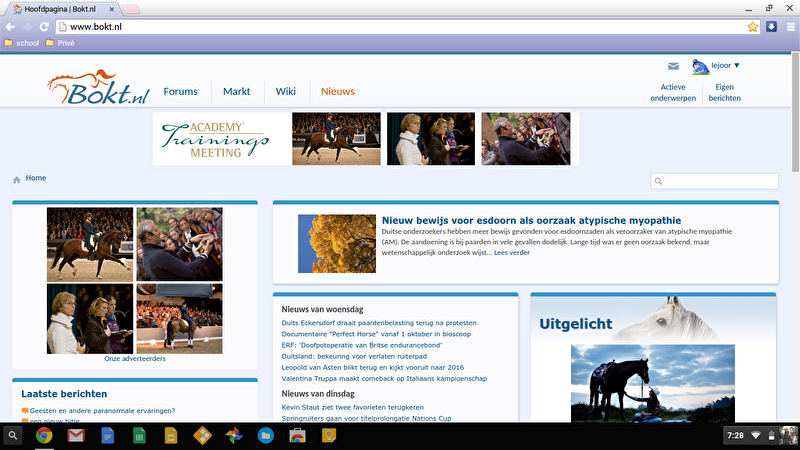This screenshot has height=450, width=800.
Task: Open news item Duits Eckersdorf draait paardenbelasting terug
Action: pyautogui.click(x=379, y=323)
